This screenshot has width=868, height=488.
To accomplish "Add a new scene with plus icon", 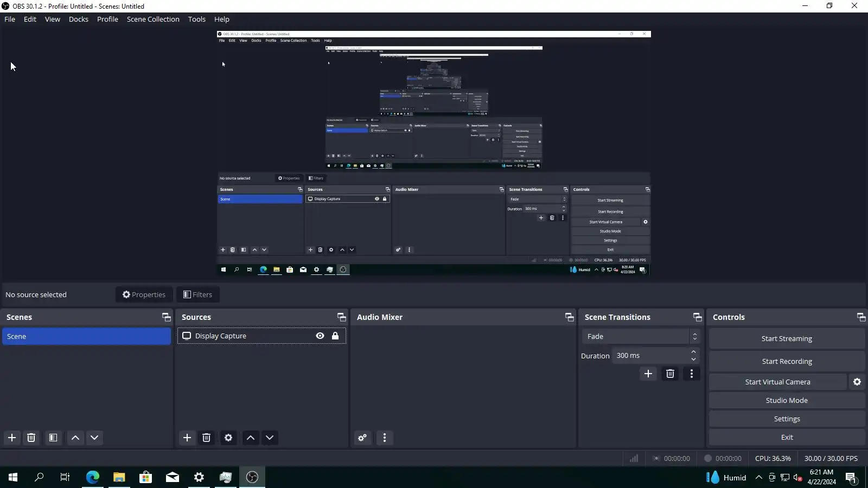I will 12,438.
